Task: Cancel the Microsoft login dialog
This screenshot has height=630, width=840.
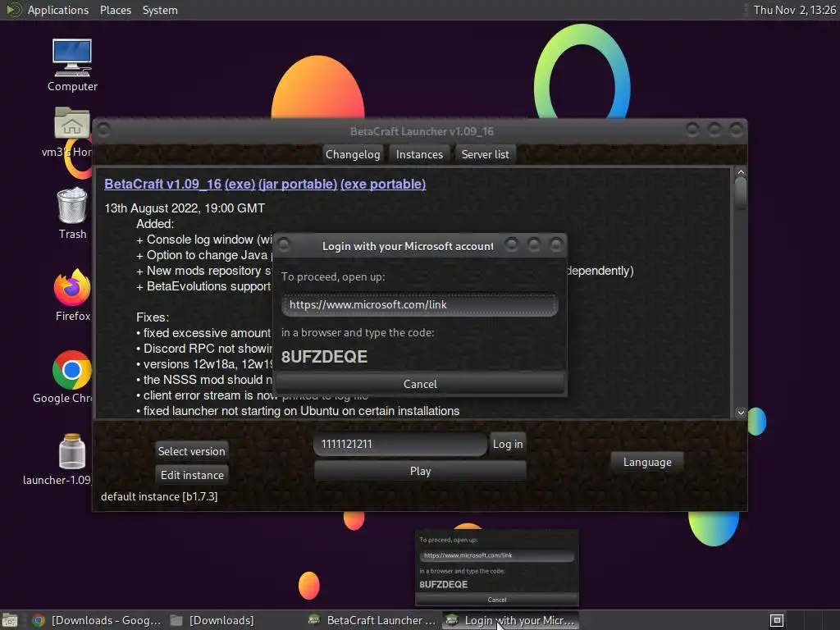Action: (420, 384)
